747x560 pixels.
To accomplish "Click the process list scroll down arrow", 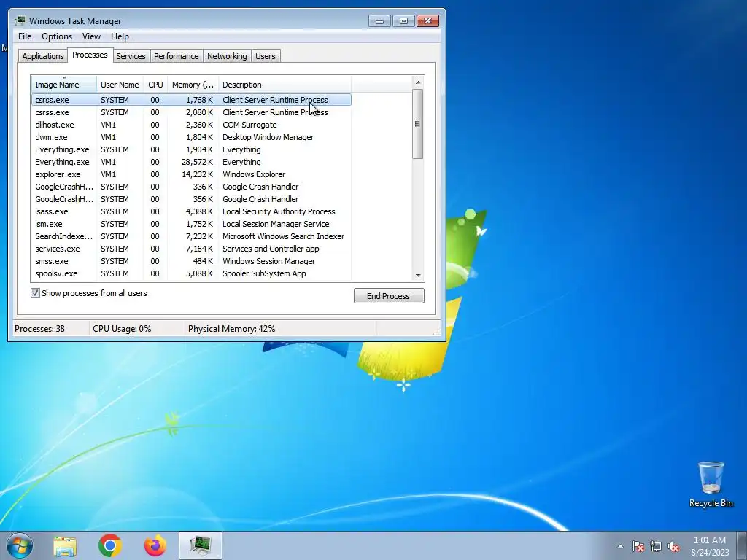I will (418, 275).
